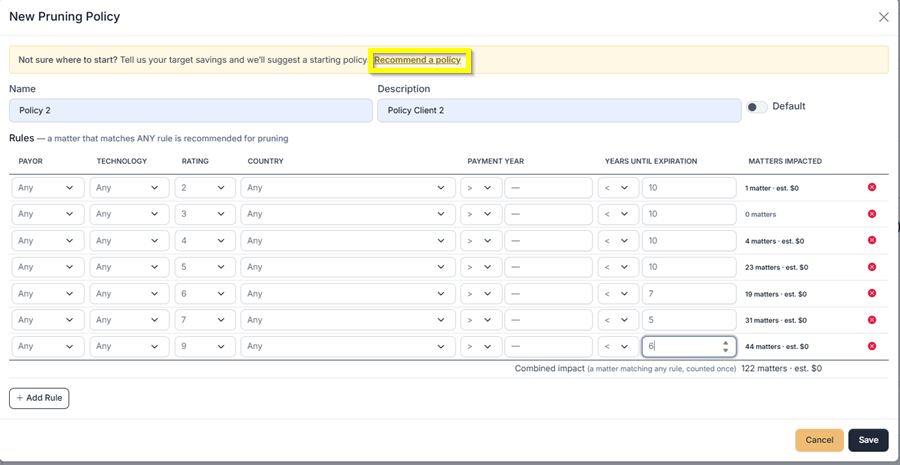This screenshot has height=465, width=900.
Task: Save the pruning policy
Action: click(868, 440)
